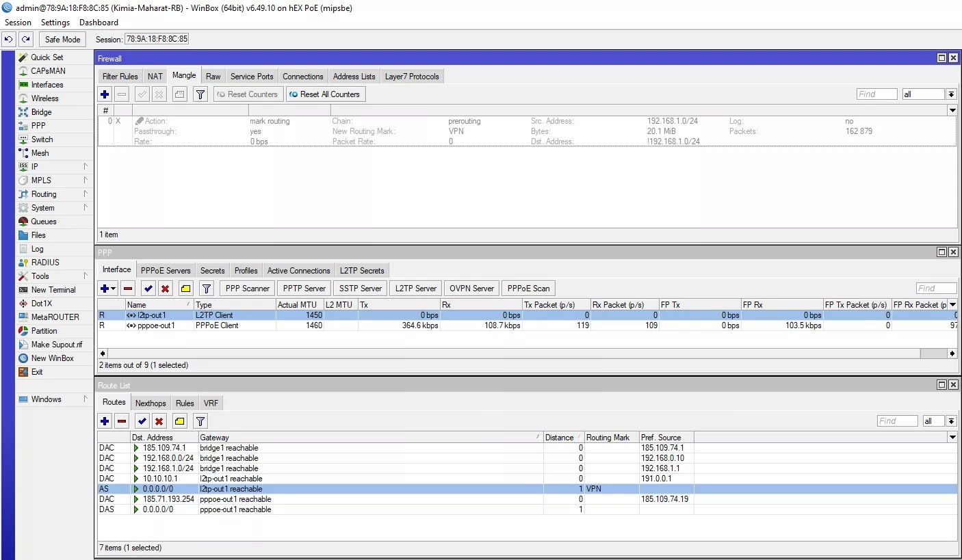Expand the MPLS submenu
The height and width of the screenshot is (560, 962).
coord(55,181)
